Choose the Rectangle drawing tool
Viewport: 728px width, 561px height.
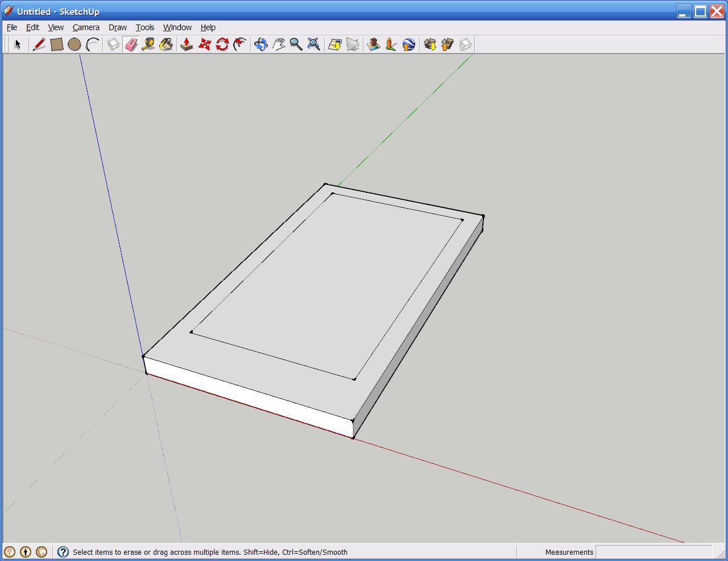56,44
